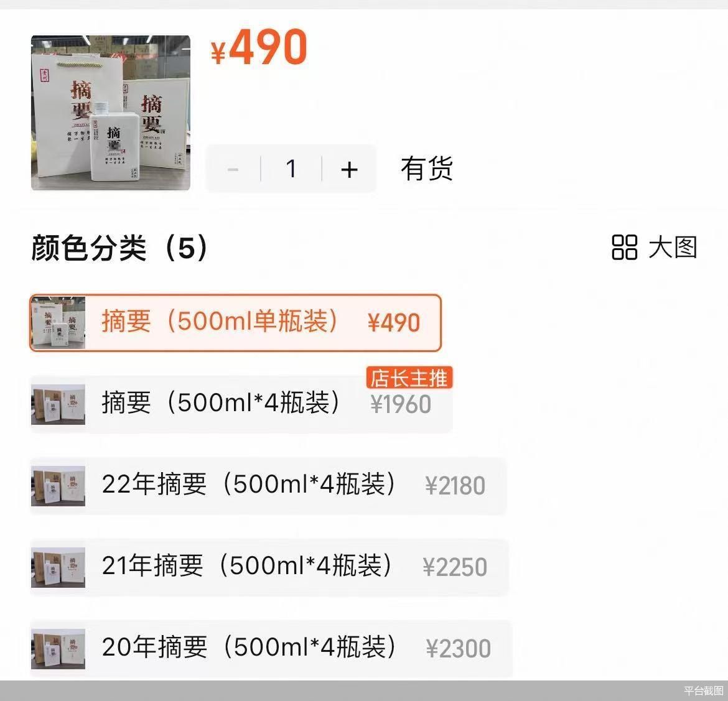The image size is (728, 701).
Task: Click thumbnail of the 21年摘要 option
Action: pos(58,567)
